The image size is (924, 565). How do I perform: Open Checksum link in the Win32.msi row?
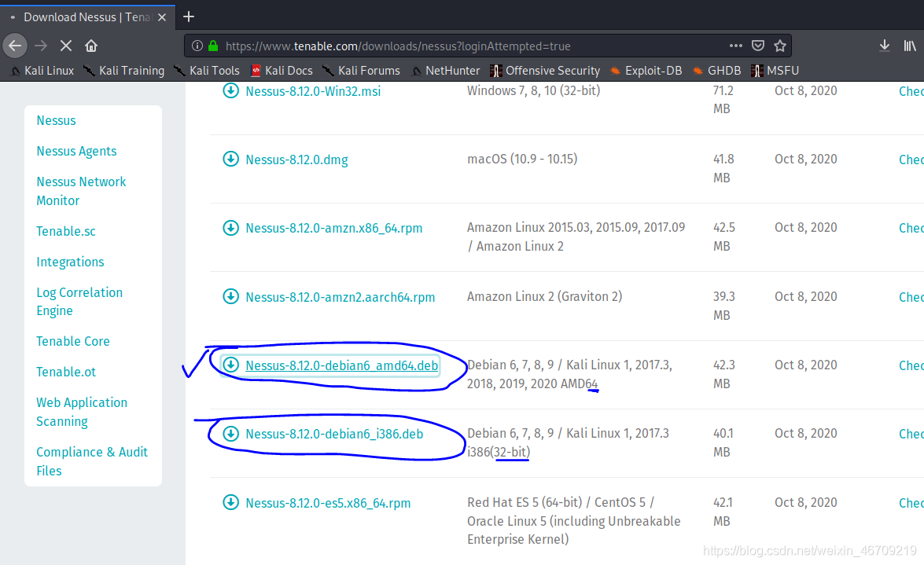tap(911, 91)
